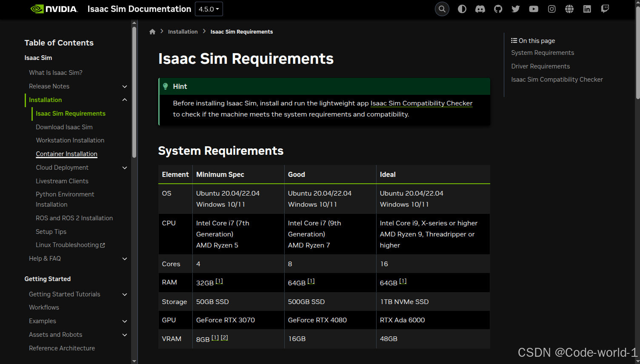This screenshot has height=364, width=640.
Task: Open Linux Troubleshooting external link
Action: (70, 245)
